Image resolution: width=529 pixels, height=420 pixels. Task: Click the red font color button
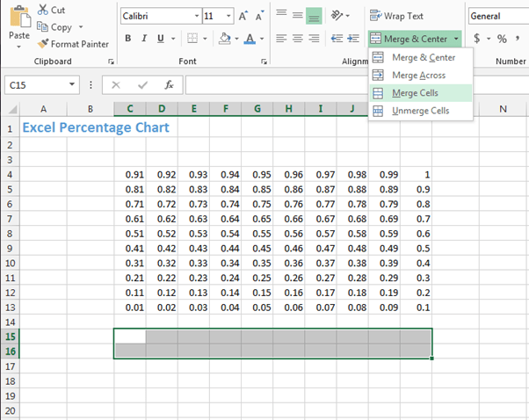click(x=250, y=39)
